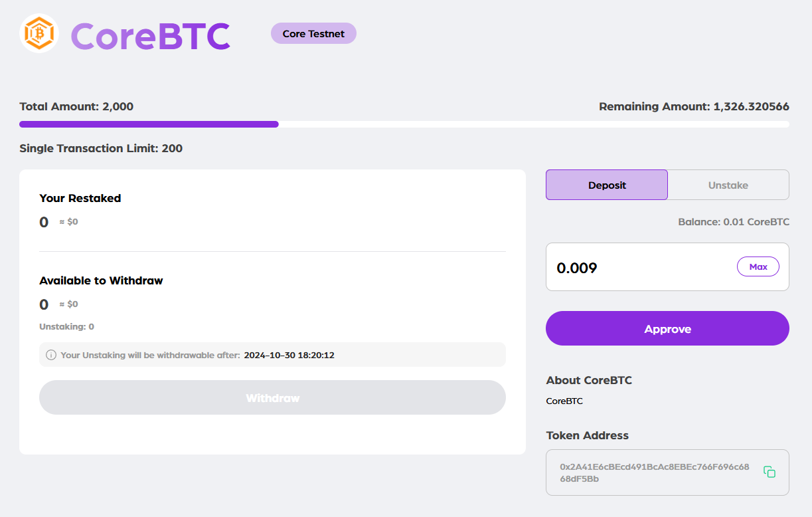Select the Remaining Amount value

[751, 106]
